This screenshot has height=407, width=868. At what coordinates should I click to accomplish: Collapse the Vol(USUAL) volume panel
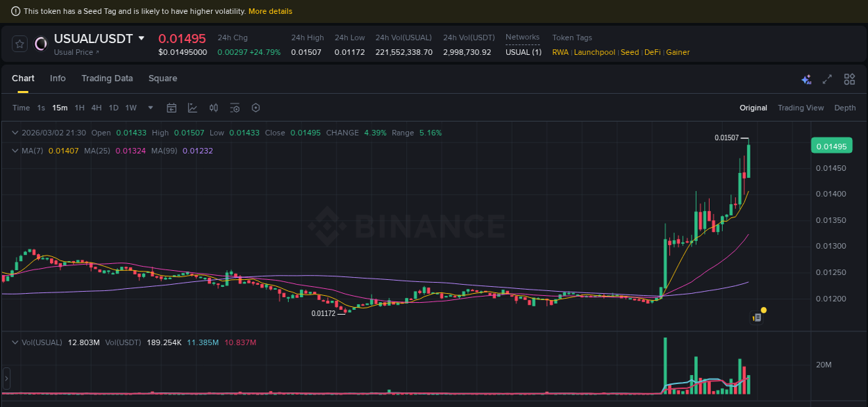tap(15, 342)
